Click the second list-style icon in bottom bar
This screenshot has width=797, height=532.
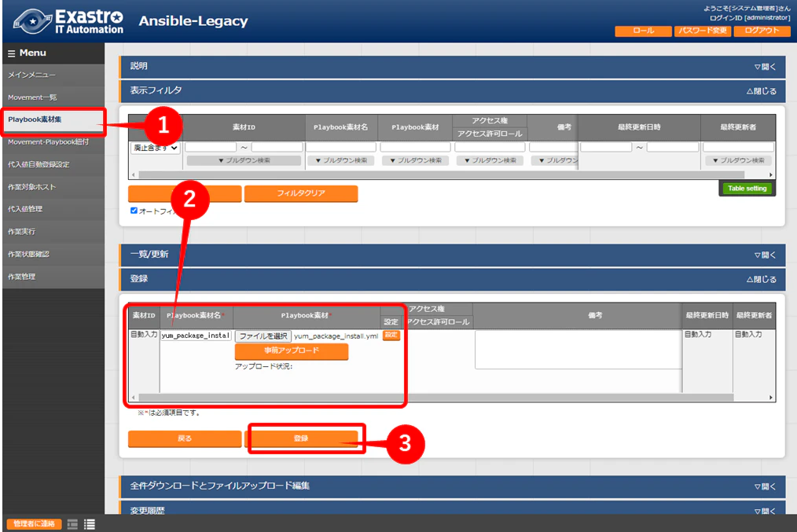tap(90, 524)
